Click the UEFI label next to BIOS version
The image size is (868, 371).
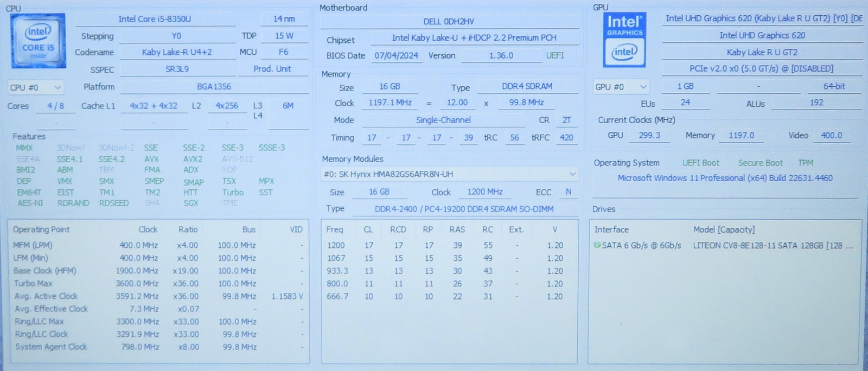555,55
